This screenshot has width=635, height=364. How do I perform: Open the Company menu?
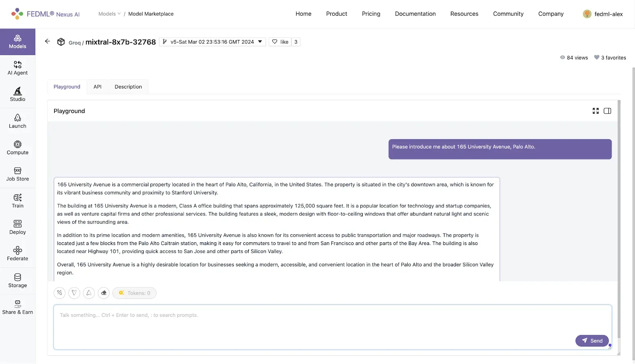551,14
